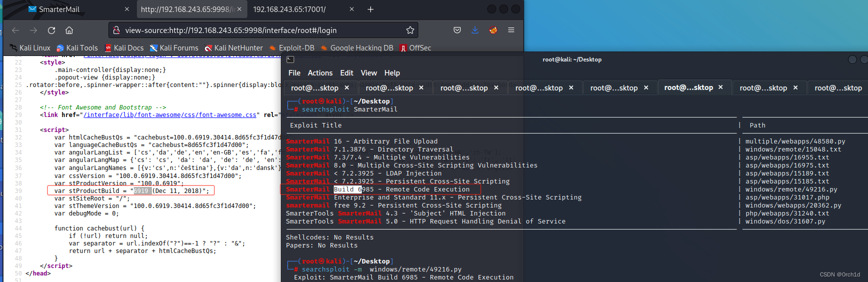Save page to Pocket icon
Screen dimensions: 868x282
457,30
